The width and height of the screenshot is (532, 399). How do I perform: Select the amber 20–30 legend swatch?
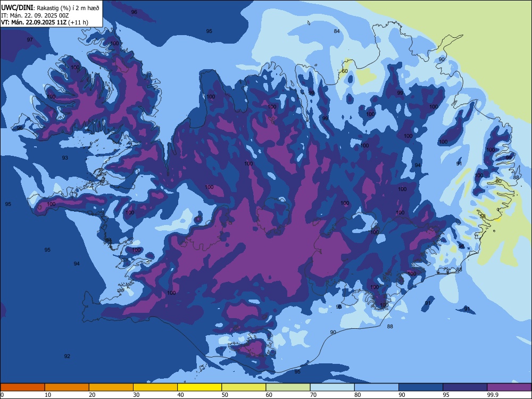111,387
